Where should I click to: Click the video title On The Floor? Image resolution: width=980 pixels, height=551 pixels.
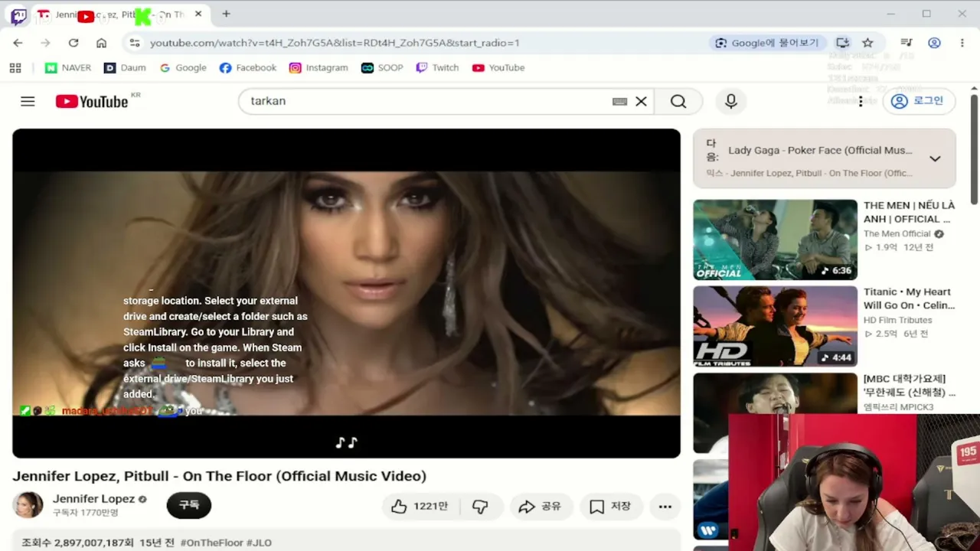pyautogui.click(x=219, y=476)
